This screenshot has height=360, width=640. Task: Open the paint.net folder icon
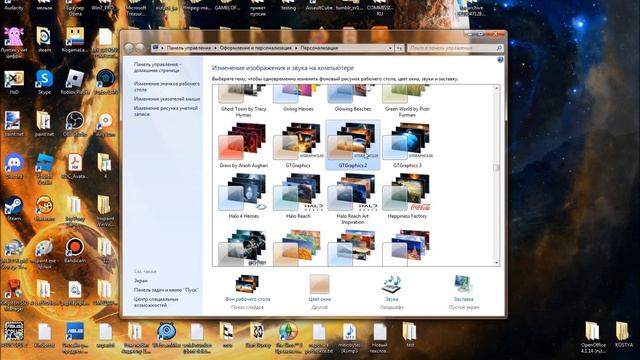pos(44,124)
